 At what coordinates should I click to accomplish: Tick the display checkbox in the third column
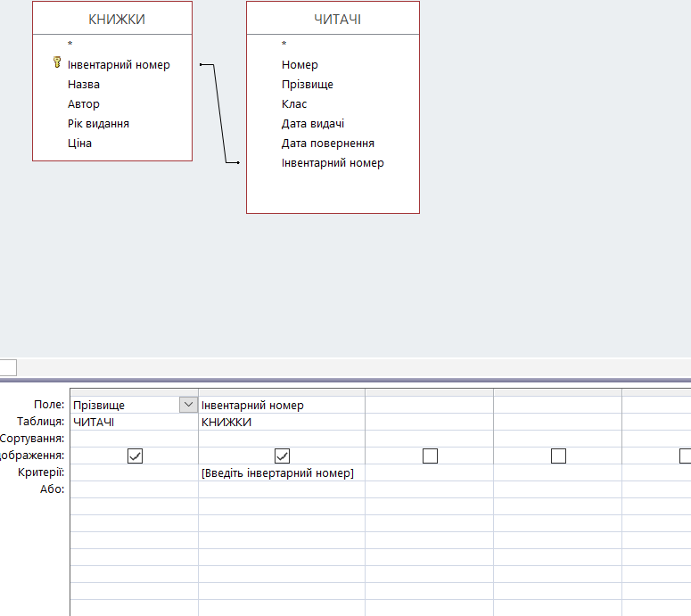coord(430,456)
